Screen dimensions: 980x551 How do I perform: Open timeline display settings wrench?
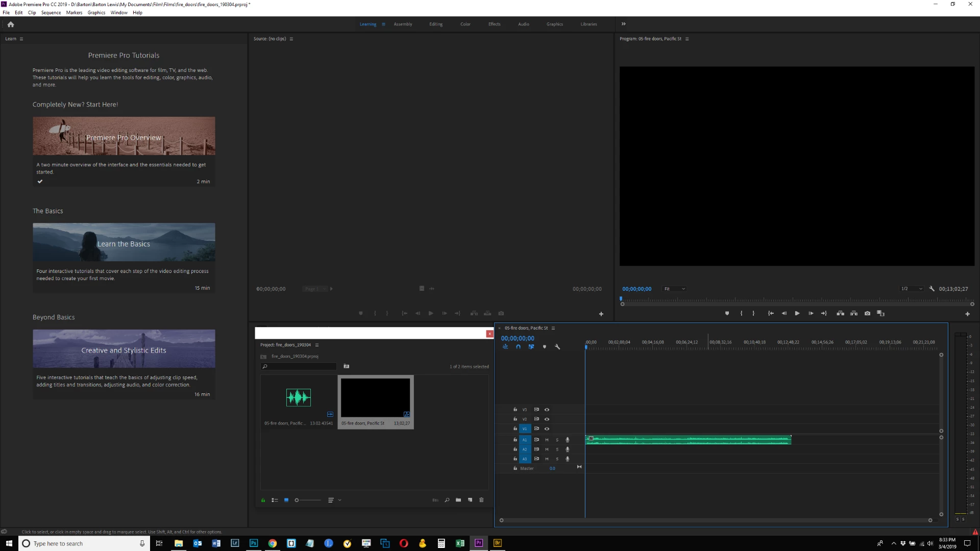[x=557, y=347]
